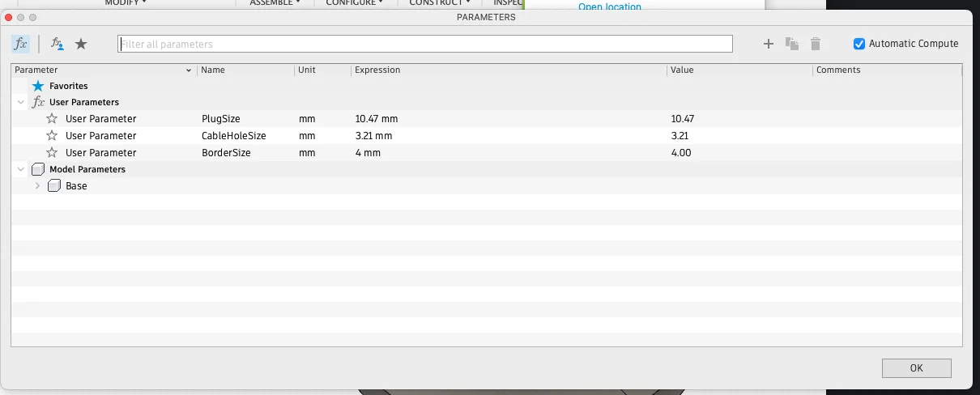This screenshot has height=395, width=980.
Task: Open the MODIFY menu in toolbar
Action: coord(126,3)
